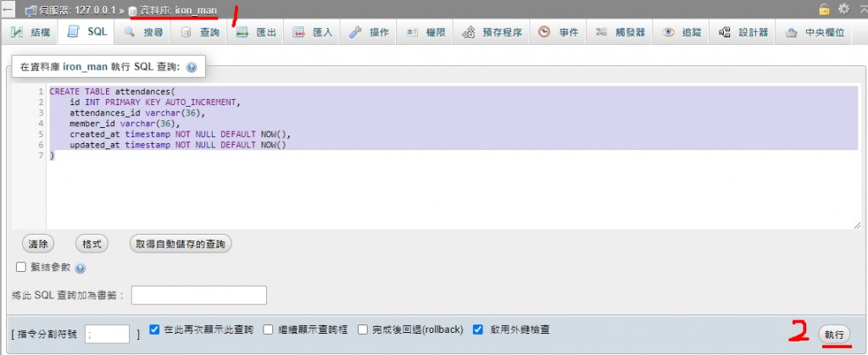The width and height of the screenshot is (868, 355).
Task: Click in the SQL query editor
Action: [435, 157]
